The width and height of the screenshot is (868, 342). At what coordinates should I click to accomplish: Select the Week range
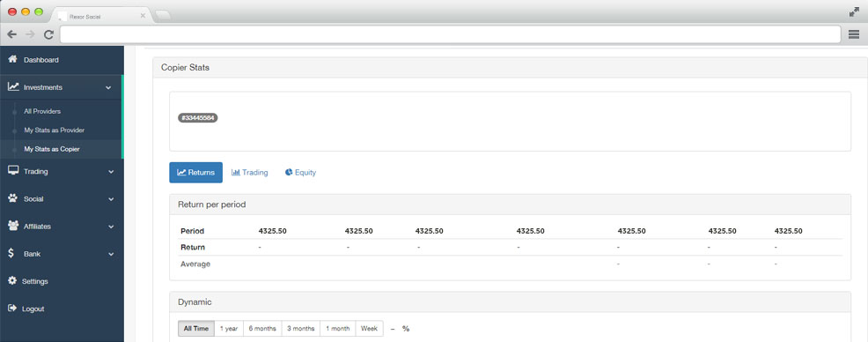[x=369, y=329]
